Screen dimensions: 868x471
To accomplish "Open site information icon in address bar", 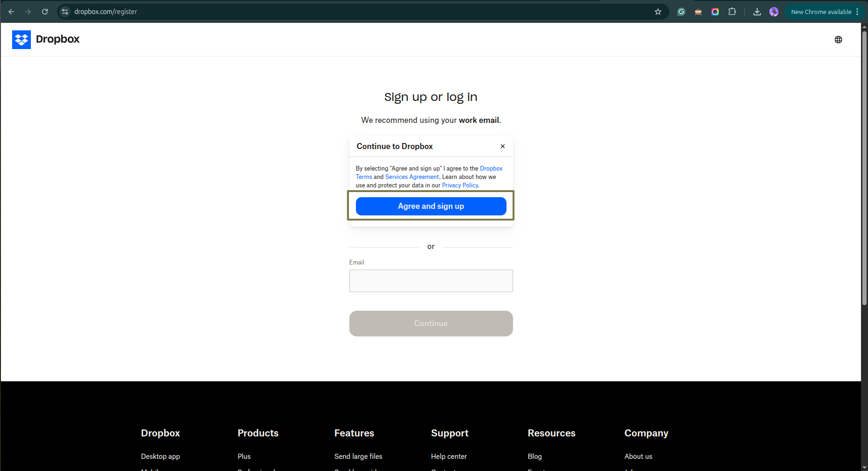I will pos(65,12).
